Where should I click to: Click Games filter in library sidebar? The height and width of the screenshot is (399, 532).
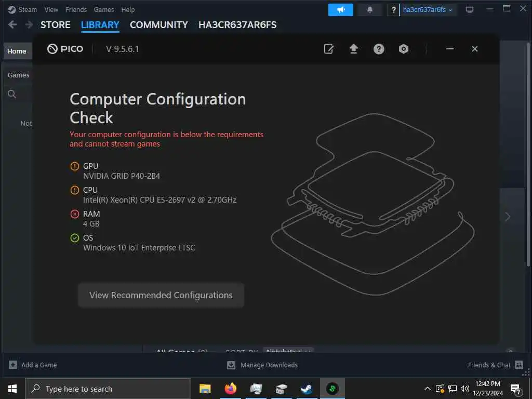(19, 75)
